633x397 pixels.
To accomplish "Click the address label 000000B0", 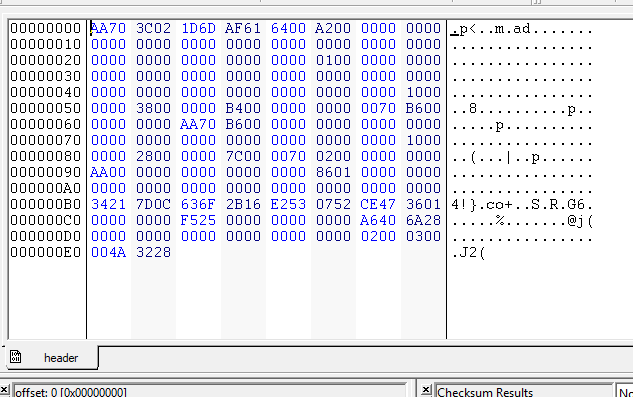I will [46, 204].
